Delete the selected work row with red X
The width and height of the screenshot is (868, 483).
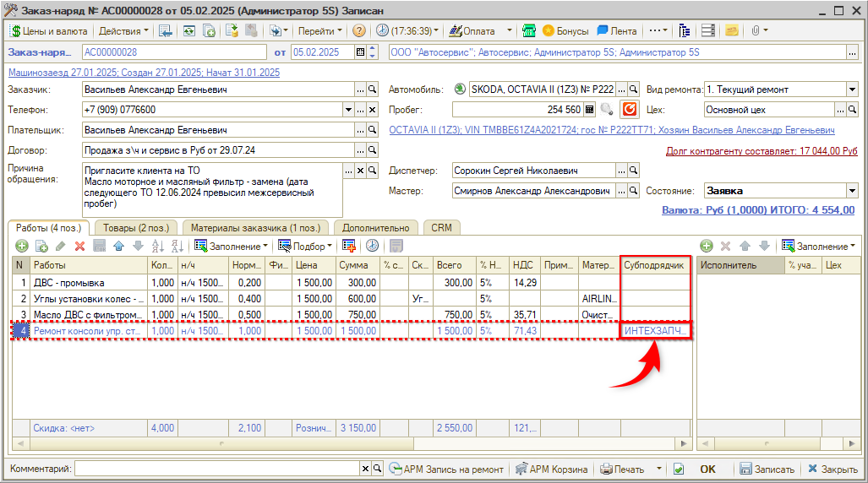[80, 246]
